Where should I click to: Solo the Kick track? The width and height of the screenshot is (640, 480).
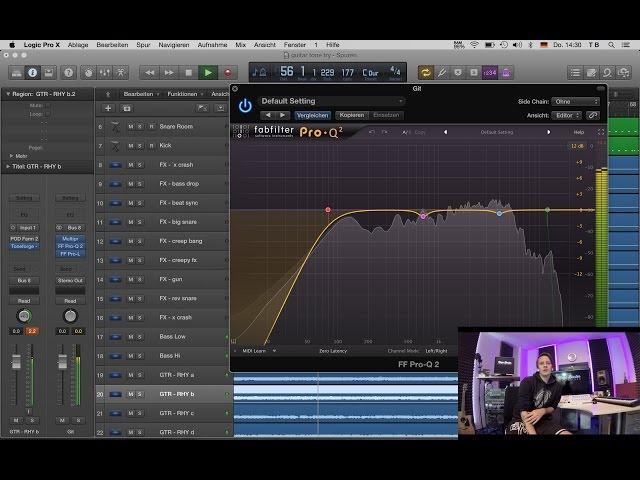point(140,146)
